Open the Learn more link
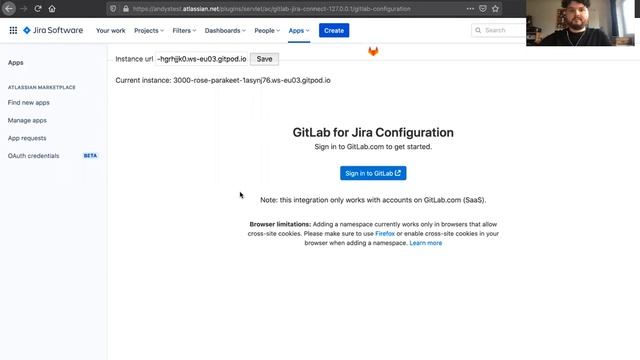This screenshot has height=360, width=640. 426,243
